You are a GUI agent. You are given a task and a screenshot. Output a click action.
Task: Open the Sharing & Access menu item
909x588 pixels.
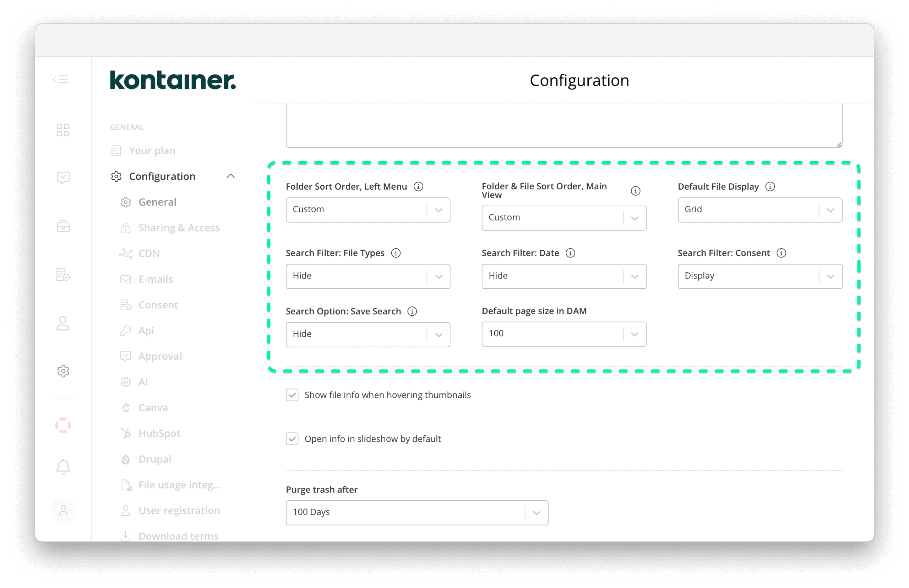coord(179,228)
